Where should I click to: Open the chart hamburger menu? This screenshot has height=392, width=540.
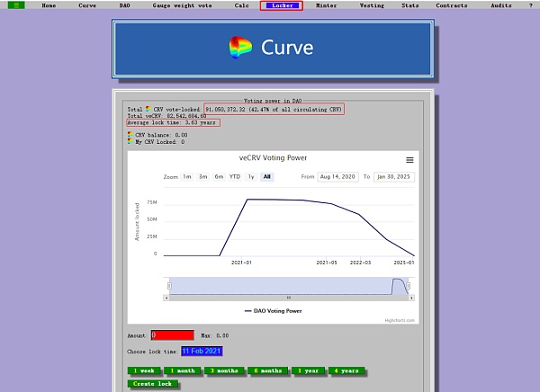(x=409, y=160)
